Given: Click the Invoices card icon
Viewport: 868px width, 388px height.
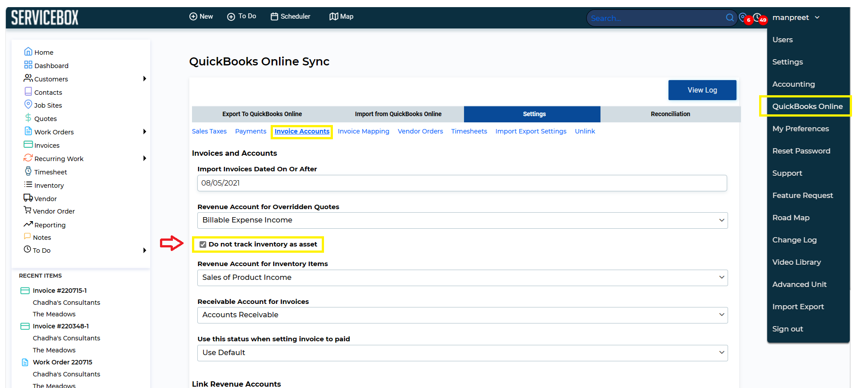Looking at the screenshot, I should [28, 145].
